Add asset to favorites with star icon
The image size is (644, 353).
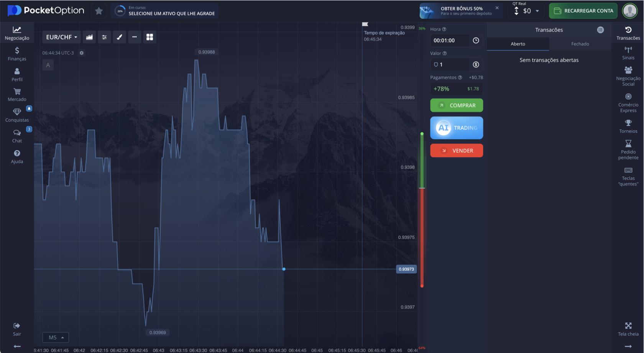click(99, 11)
